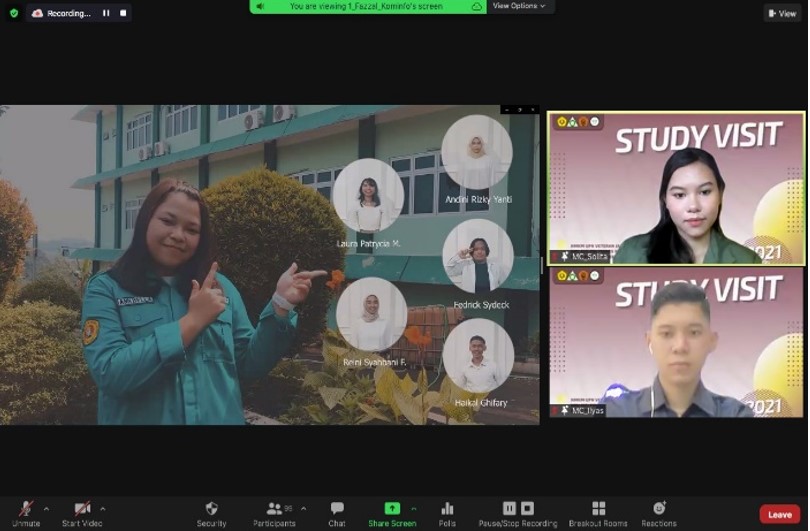Click the MC_Solita name label
Image resolution: width=810 pixels, height=531 pixels.
[589, 256]
